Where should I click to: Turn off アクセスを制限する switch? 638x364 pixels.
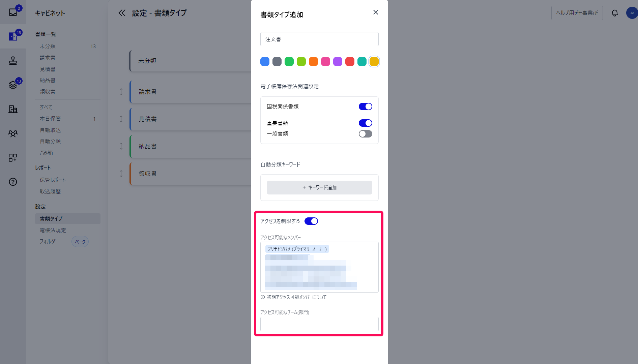point(311,221)
